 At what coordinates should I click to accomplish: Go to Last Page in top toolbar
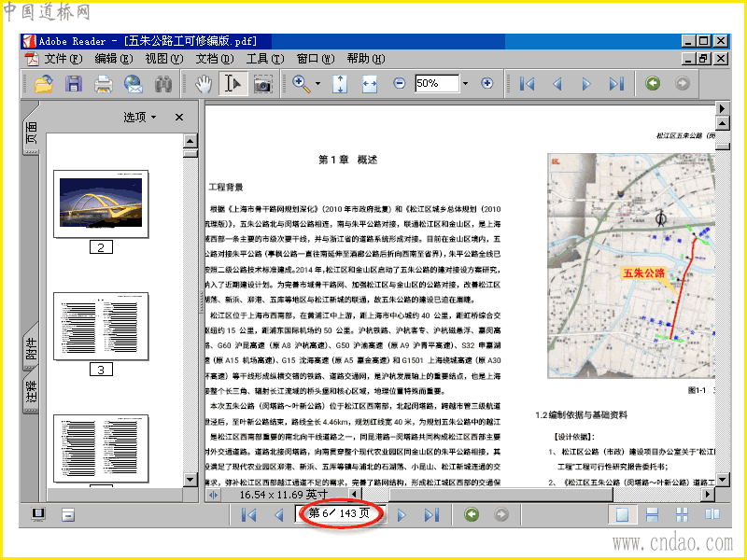[616, 84]
